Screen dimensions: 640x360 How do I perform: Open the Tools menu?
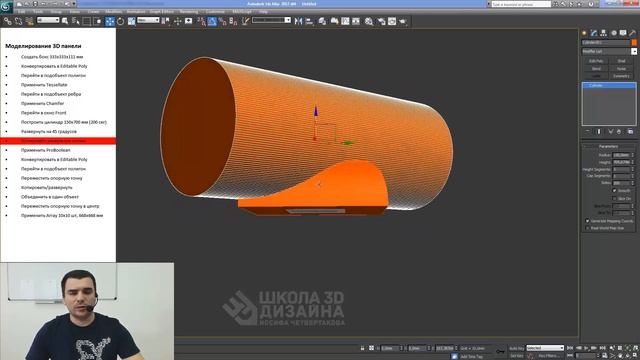(x=38, y=12)
